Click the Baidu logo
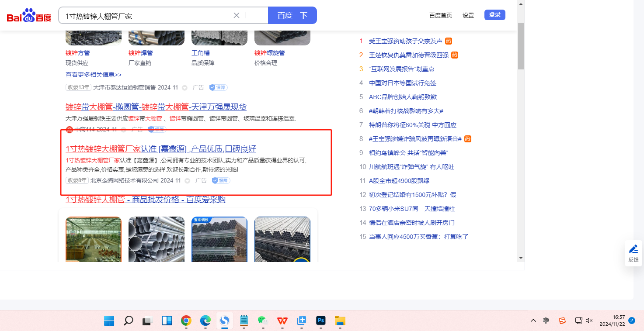The height and width of the screenshot is (331, 644). click(x=29, y=16)
